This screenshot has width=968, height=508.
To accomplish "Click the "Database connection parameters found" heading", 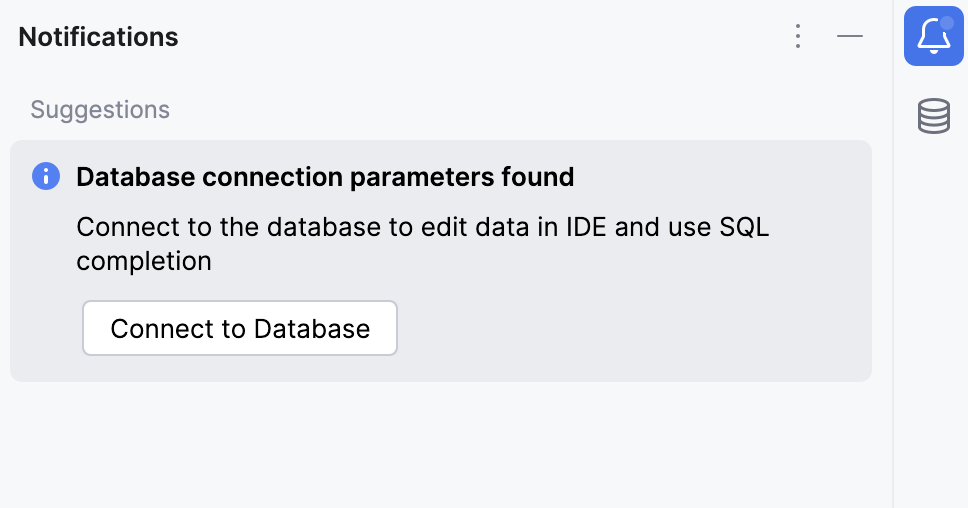I will click(325, 178).
